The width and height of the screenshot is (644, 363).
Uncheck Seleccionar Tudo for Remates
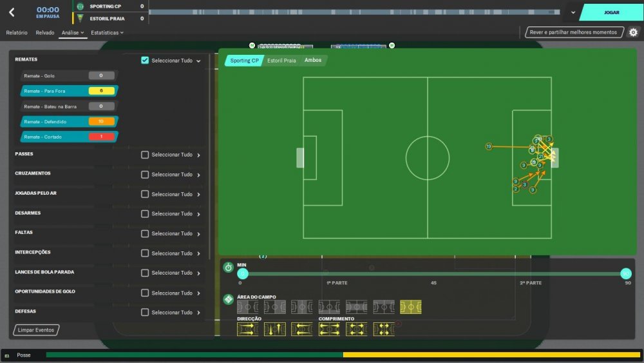[144, 61]
